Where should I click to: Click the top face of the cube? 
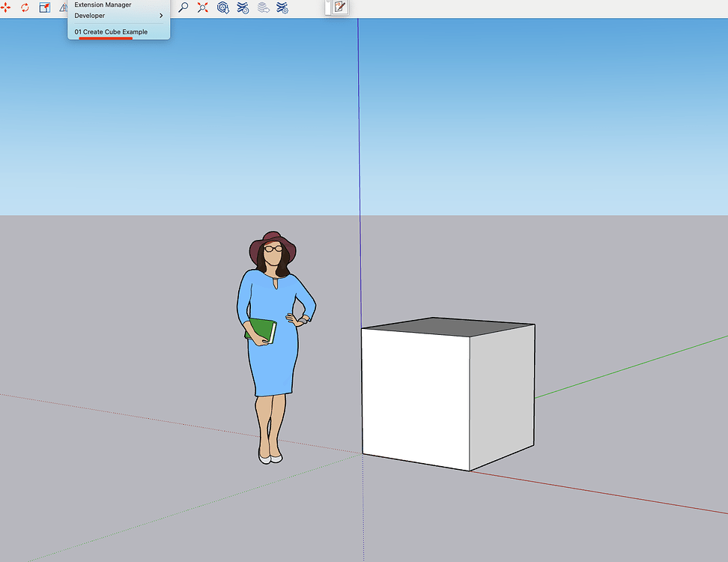pos(446,330)
